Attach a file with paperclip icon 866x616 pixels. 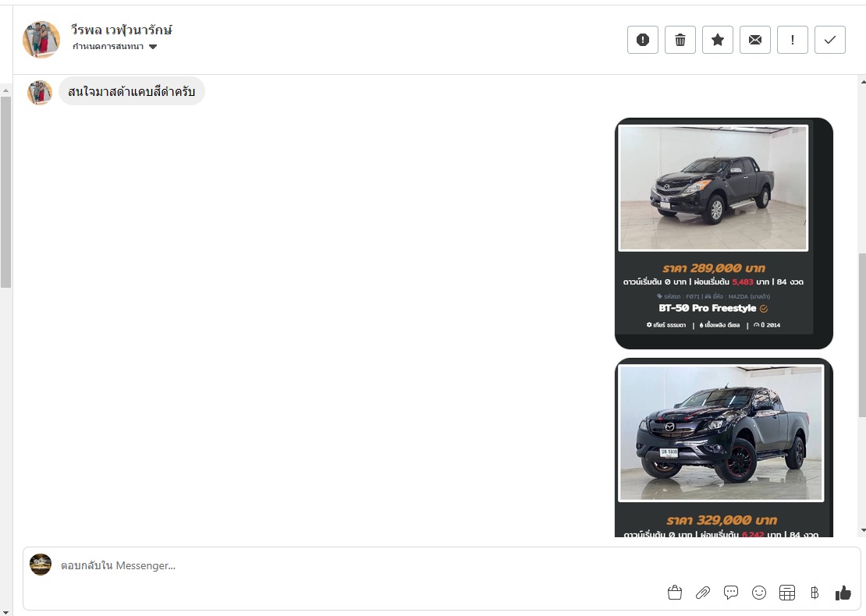(x=702, y=593)
